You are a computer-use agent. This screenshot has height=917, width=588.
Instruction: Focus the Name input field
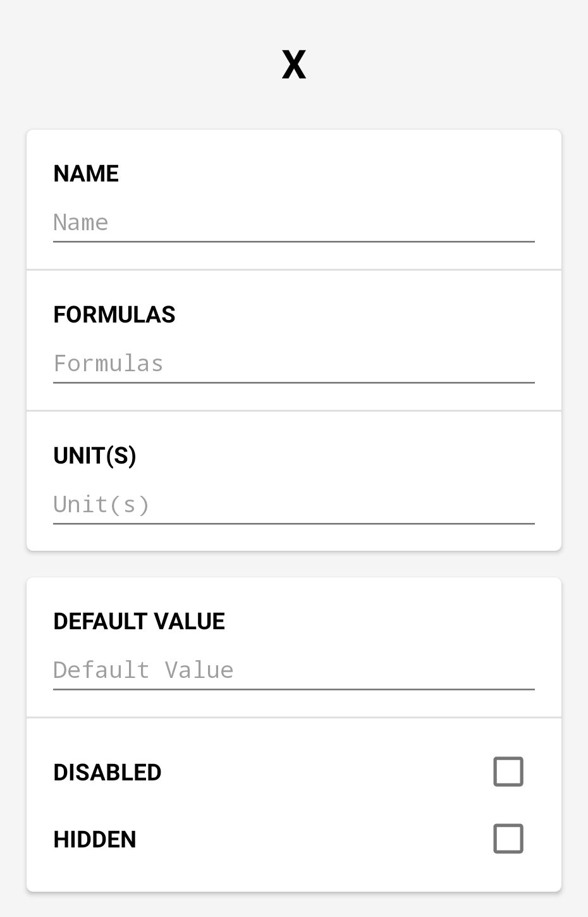(294, 223)
